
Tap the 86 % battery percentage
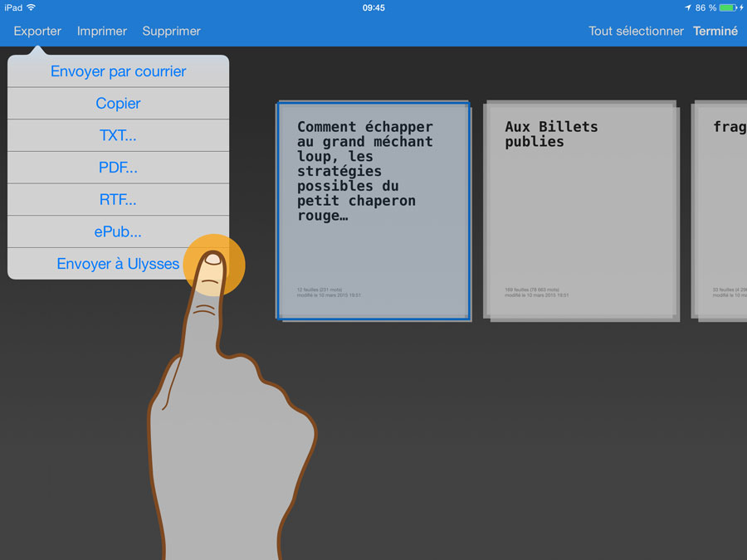click(x=705, y=7)
